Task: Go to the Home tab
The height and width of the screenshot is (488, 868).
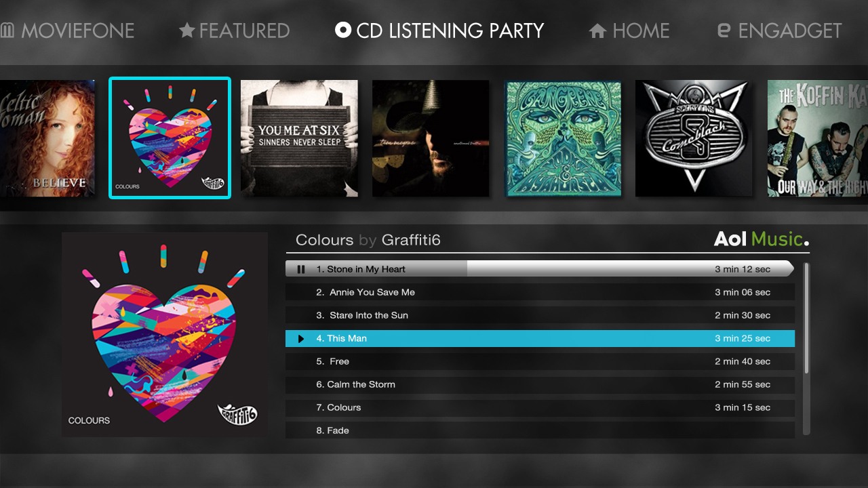Action: (629, 30)
